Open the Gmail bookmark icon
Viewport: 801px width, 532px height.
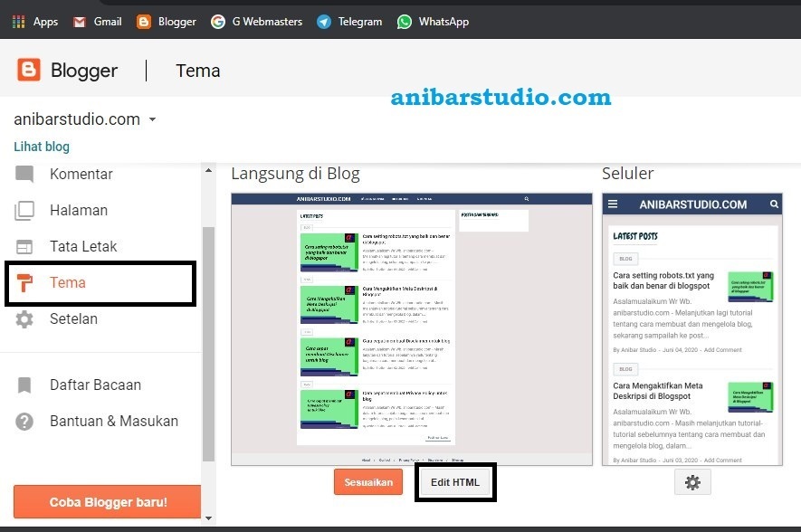79,22
